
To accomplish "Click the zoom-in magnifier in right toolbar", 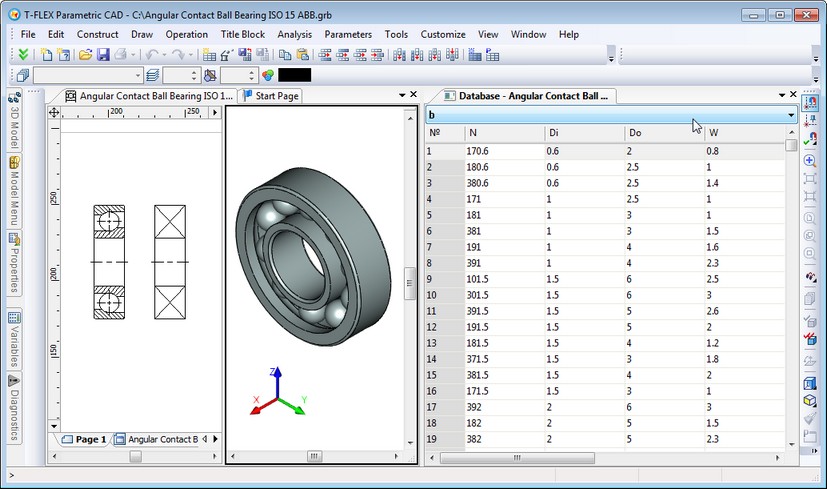I will pos(810,161).
